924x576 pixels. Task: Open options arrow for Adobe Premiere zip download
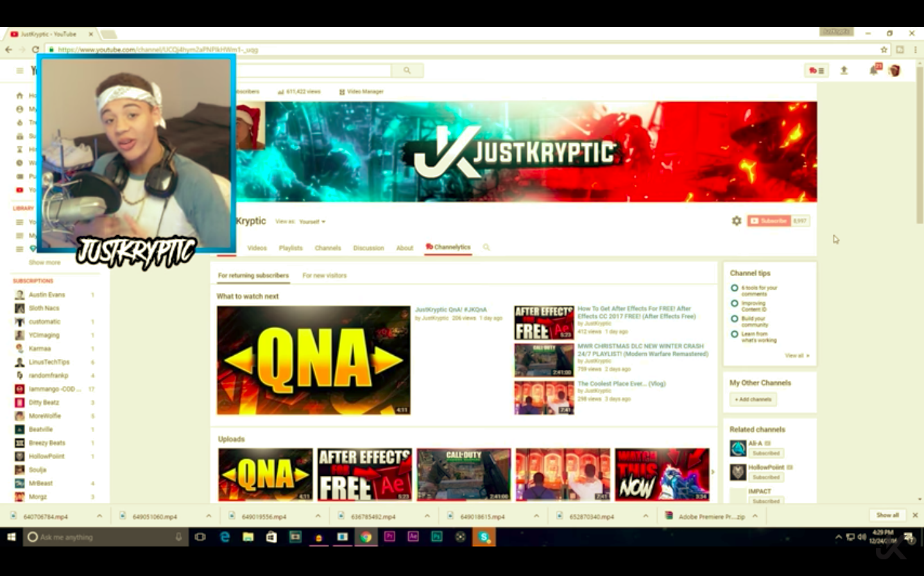pos(755,516)
